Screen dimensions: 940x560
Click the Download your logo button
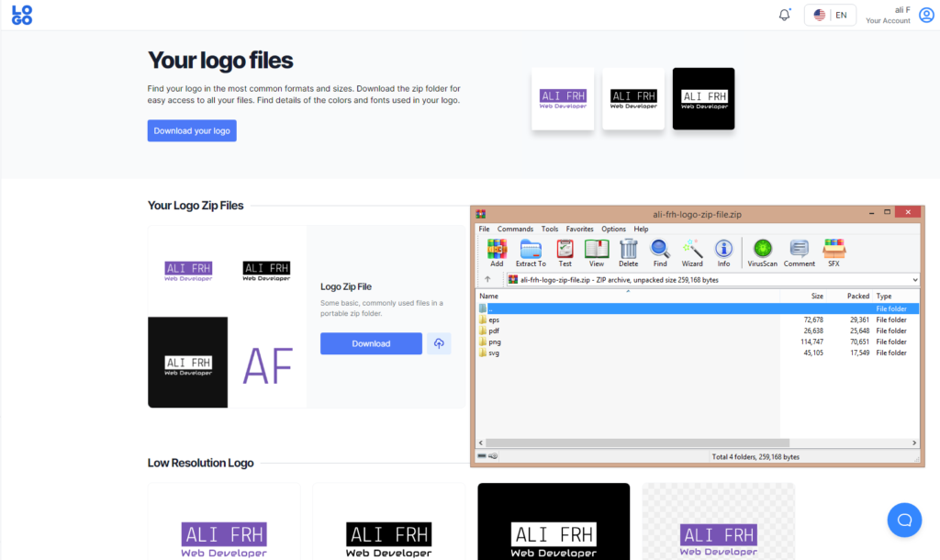pyautogui.click(x=192, y=130)
